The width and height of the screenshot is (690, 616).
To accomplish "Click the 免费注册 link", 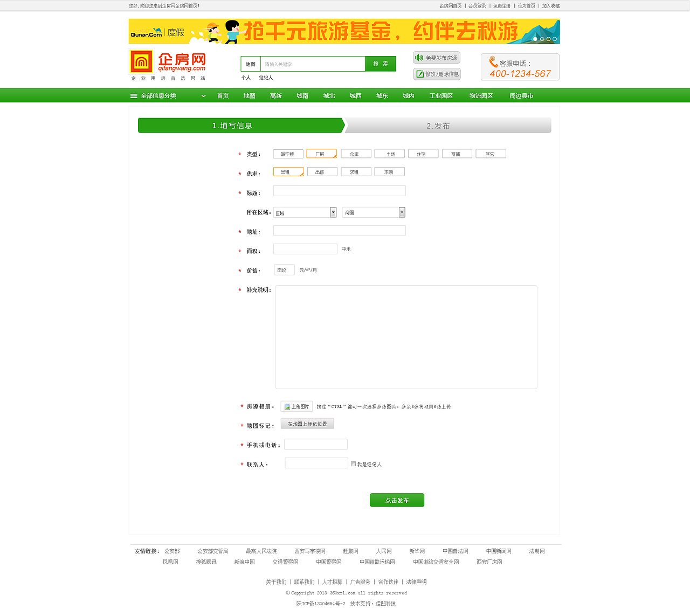I will coord(502,6).
